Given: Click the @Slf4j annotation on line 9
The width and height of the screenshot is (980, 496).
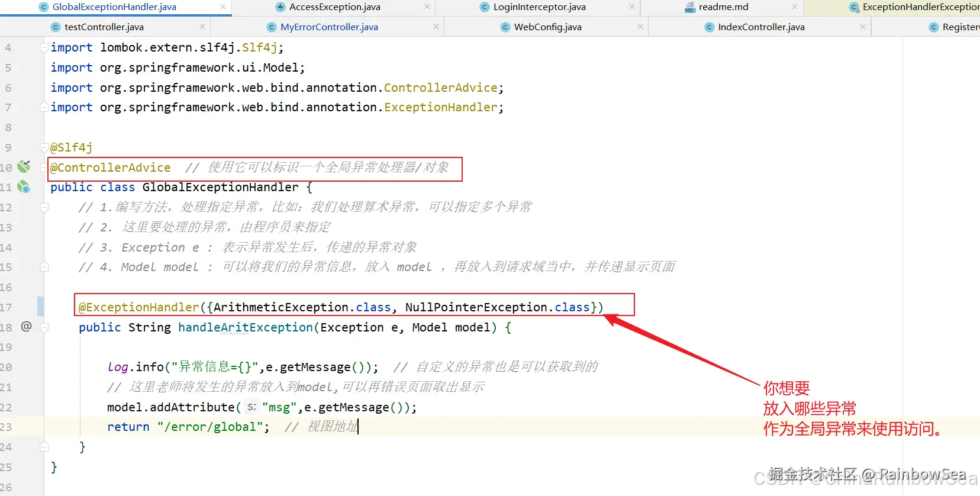Looking at the screenshot, I should tap(72, 147).
